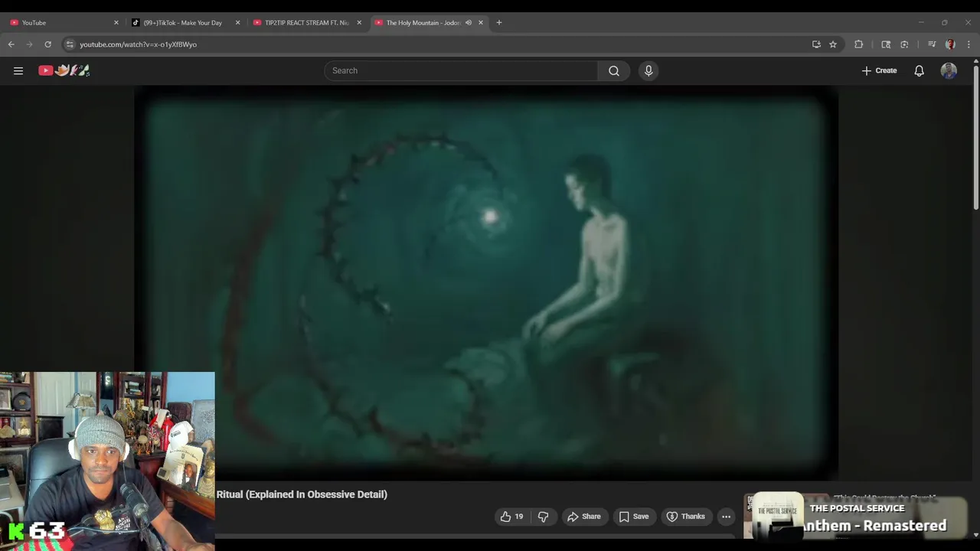Click the magnifier search button
Screen dimensions: 980x551
pos(614,70)
